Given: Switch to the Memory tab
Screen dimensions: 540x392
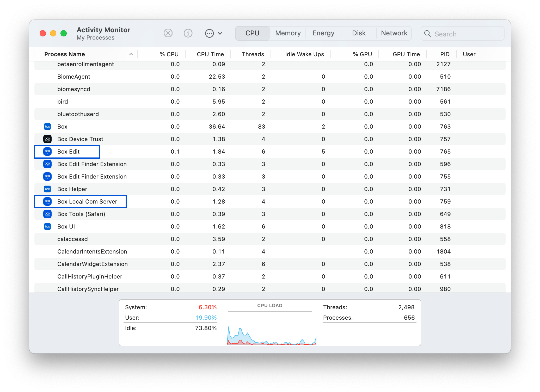Looking at the screenshot, I should [288, 33].
